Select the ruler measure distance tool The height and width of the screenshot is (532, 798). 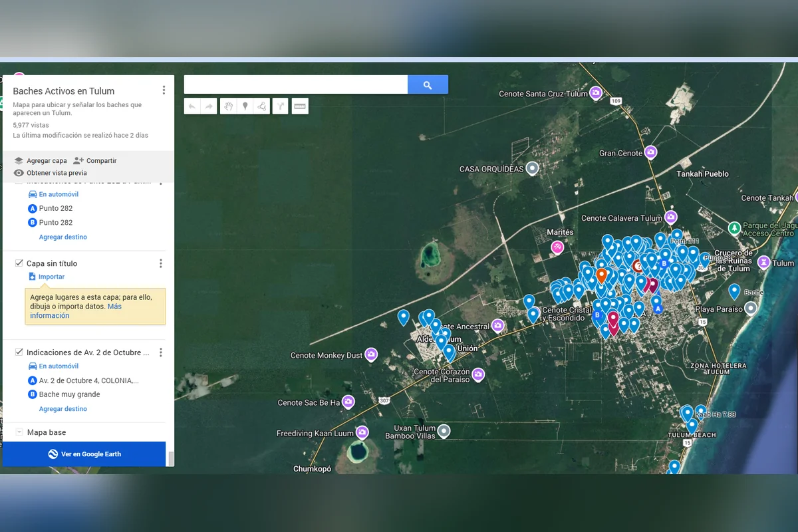point(300,106)
